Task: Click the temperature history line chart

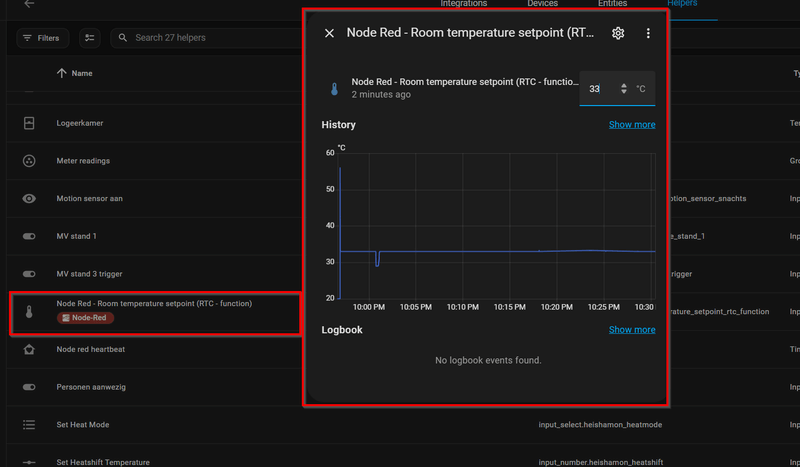Action: pyautogui.click(x=488, y=228)
